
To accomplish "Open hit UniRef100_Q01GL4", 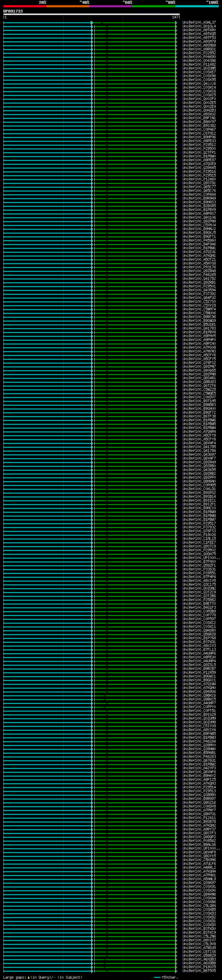I will tap(199, 26).
